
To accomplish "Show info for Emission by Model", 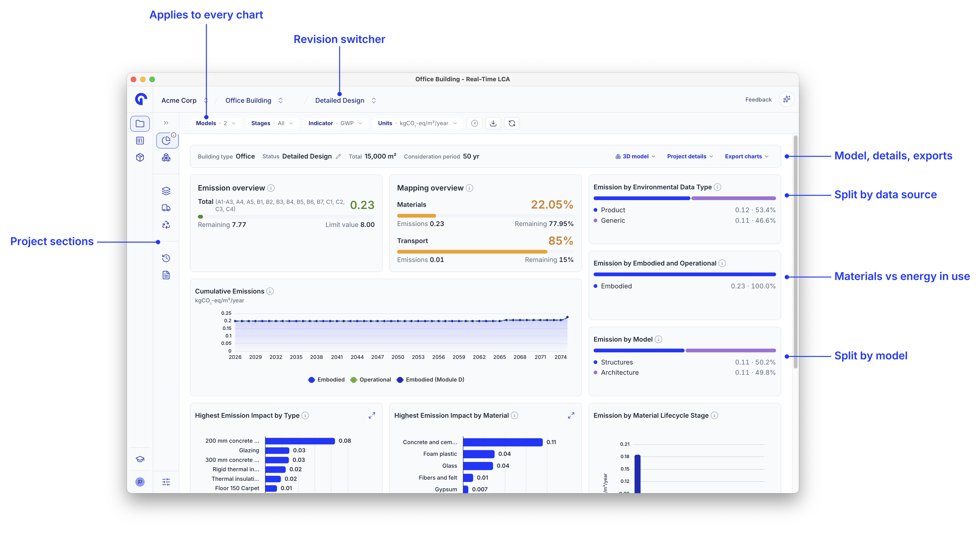I will (x=658, y=339).
